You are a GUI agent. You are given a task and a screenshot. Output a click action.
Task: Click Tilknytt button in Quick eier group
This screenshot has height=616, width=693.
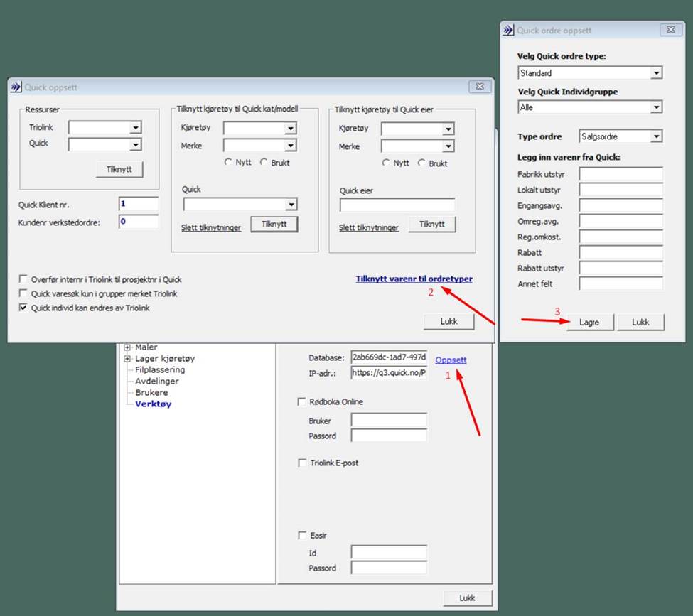(432, 224)
